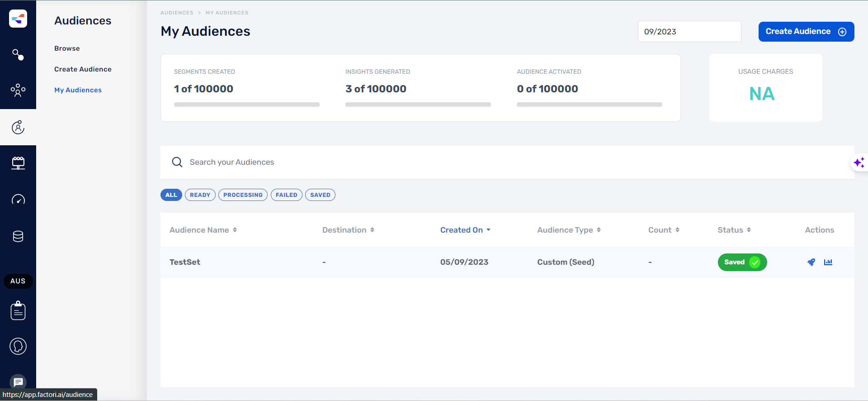
Task: Click the AUS region badge
Action: 18,281
